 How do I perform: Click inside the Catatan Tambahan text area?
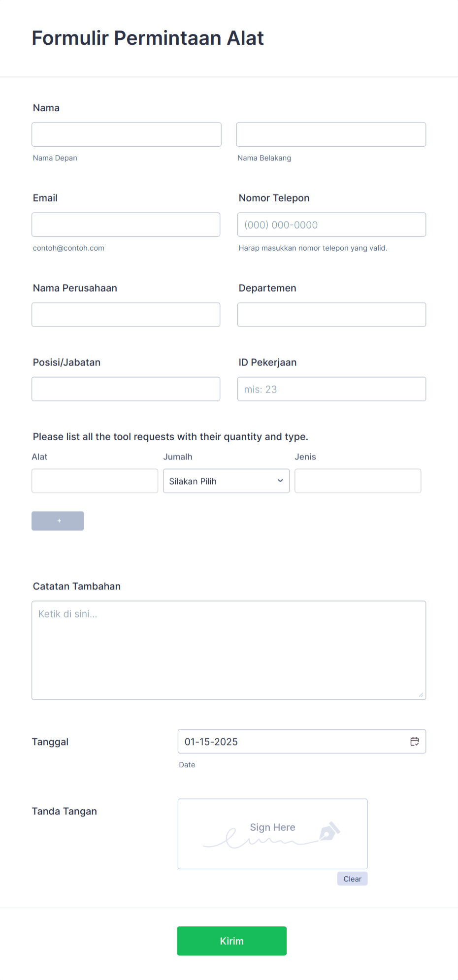click(229, 650)
